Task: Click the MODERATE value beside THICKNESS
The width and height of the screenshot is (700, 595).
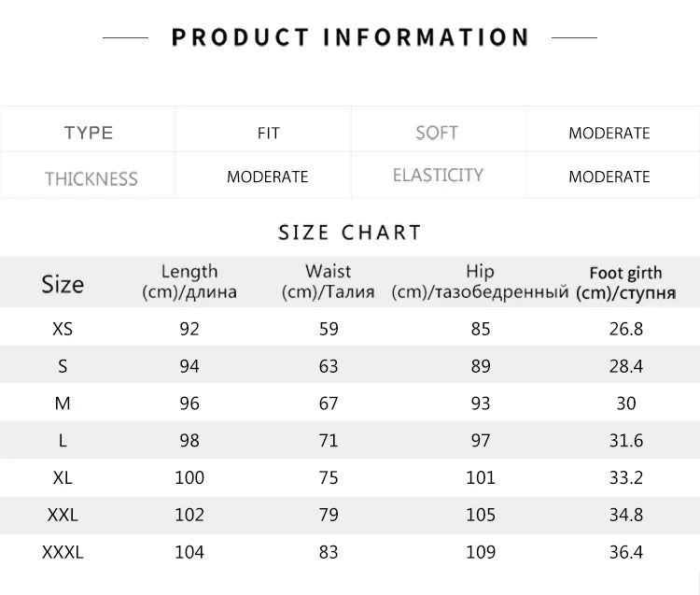Action: [267, 177]
